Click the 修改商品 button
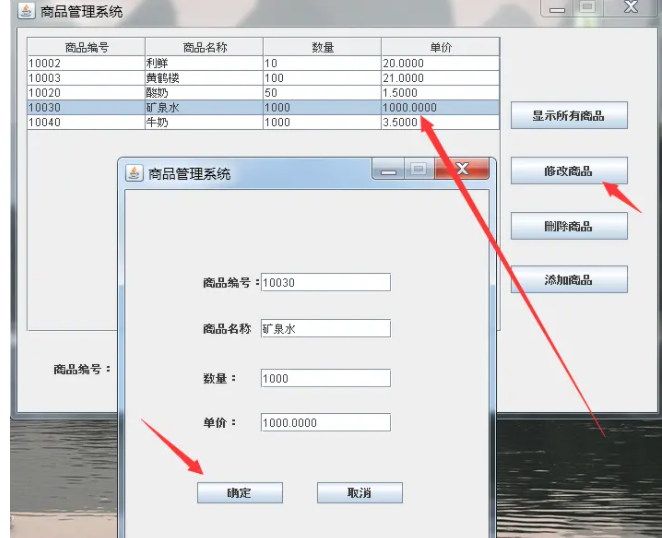The image size is (662, 538). tap(569, 171)
